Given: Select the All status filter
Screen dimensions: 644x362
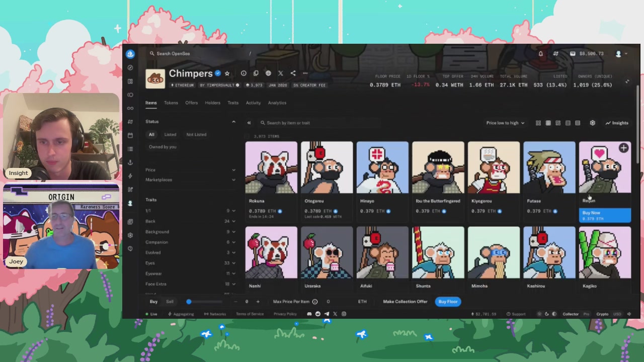Looking at the screenshot, I should click(151, 135).
